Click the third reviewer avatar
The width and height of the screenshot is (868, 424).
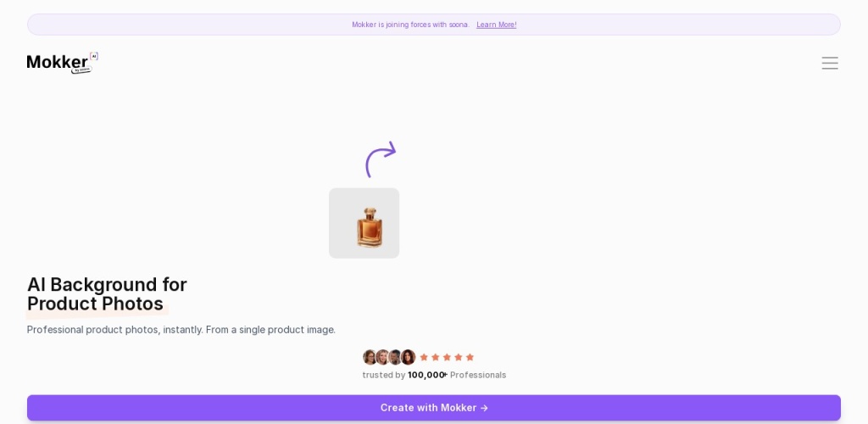(395, 357)
